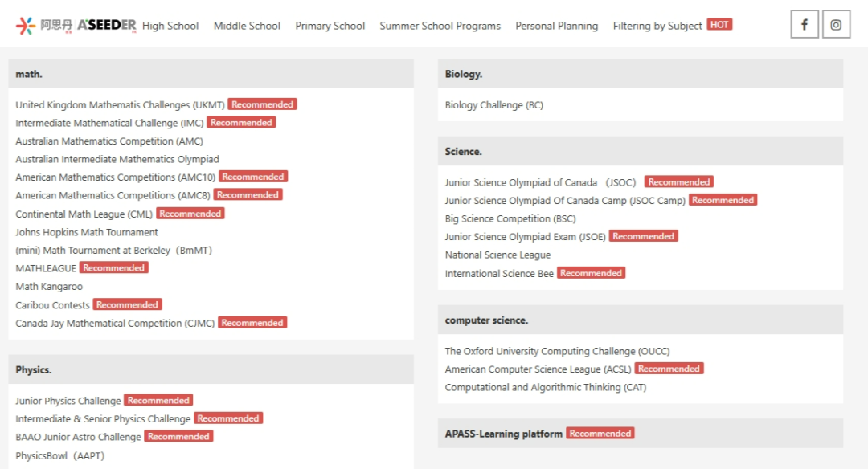
Task: Open the Facebook social icon
Action: coord(805,25)
